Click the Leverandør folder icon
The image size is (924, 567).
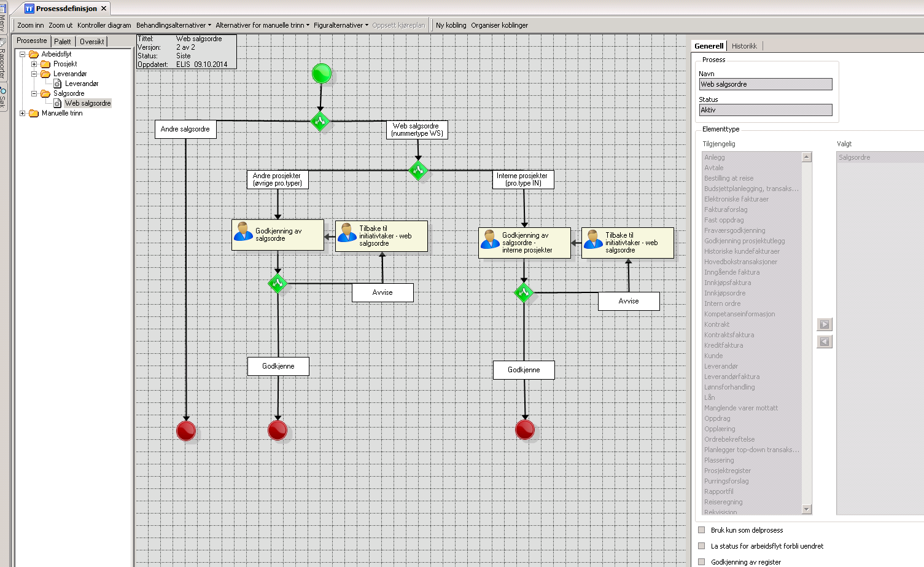[x=45, y=74]
